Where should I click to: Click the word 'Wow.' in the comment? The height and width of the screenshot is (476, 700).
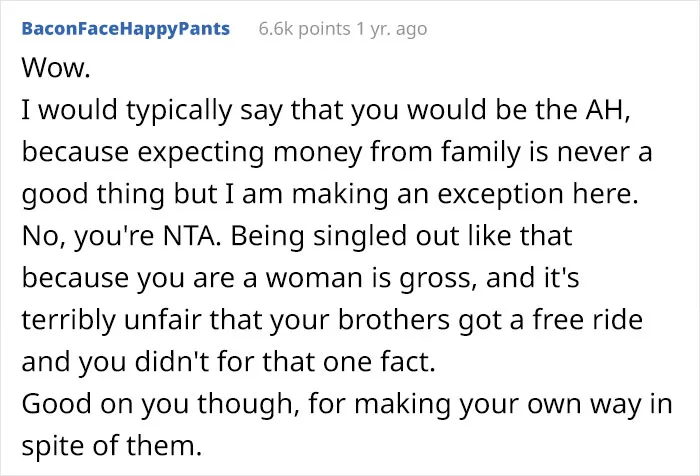pos(56,68)
